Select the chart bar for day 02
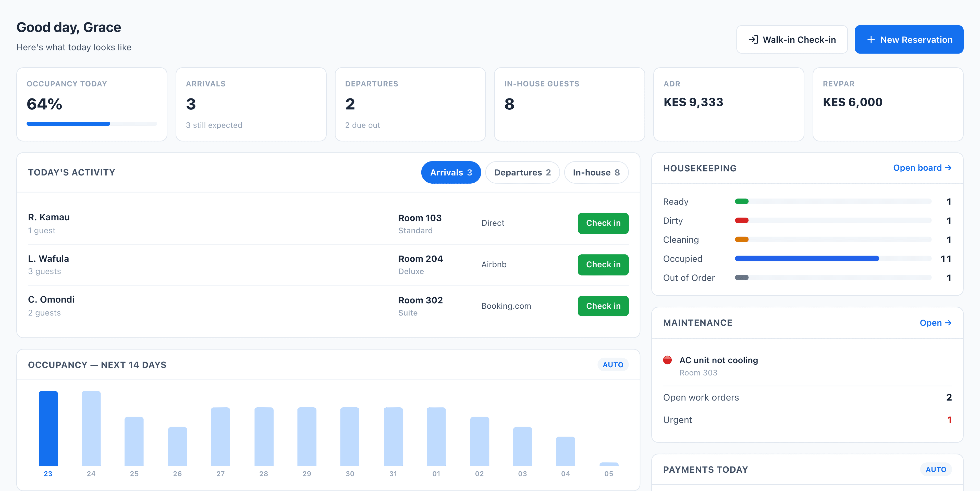Viewport: 980px width, 491px height. pos(480,441)
